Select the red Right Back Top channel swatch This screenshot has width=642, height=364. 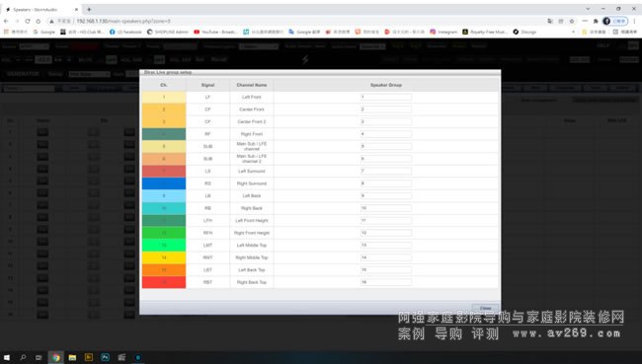164,282
